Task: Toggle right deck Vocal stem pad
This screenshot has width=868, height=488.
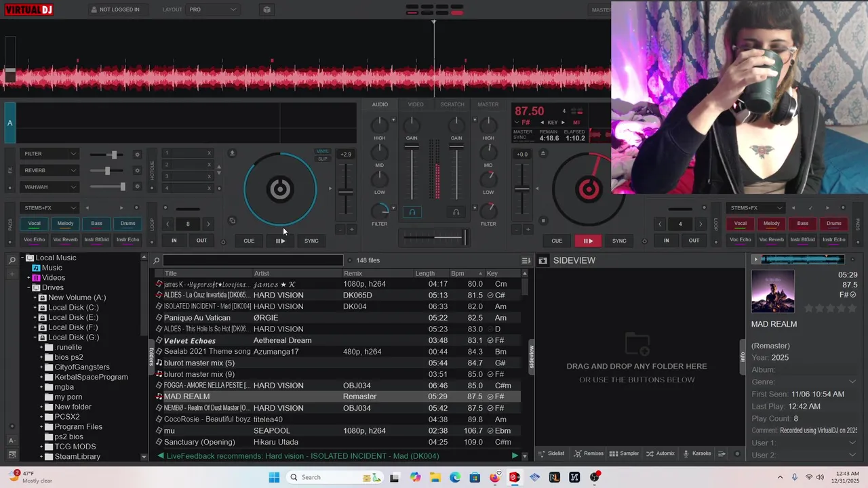Action: (740, 224)
